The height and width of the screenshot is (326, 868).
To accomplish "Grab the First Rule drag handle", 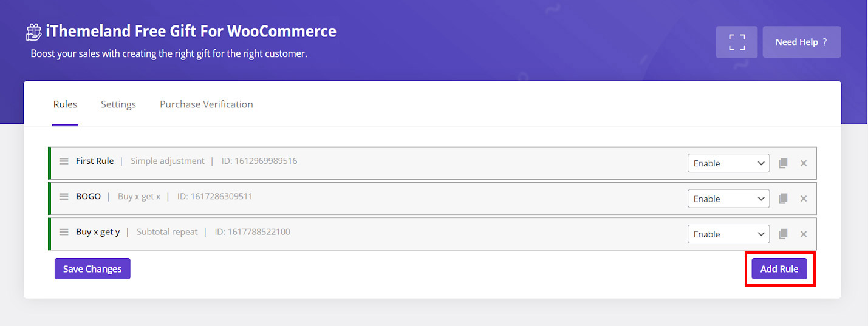I will (64, 161).
